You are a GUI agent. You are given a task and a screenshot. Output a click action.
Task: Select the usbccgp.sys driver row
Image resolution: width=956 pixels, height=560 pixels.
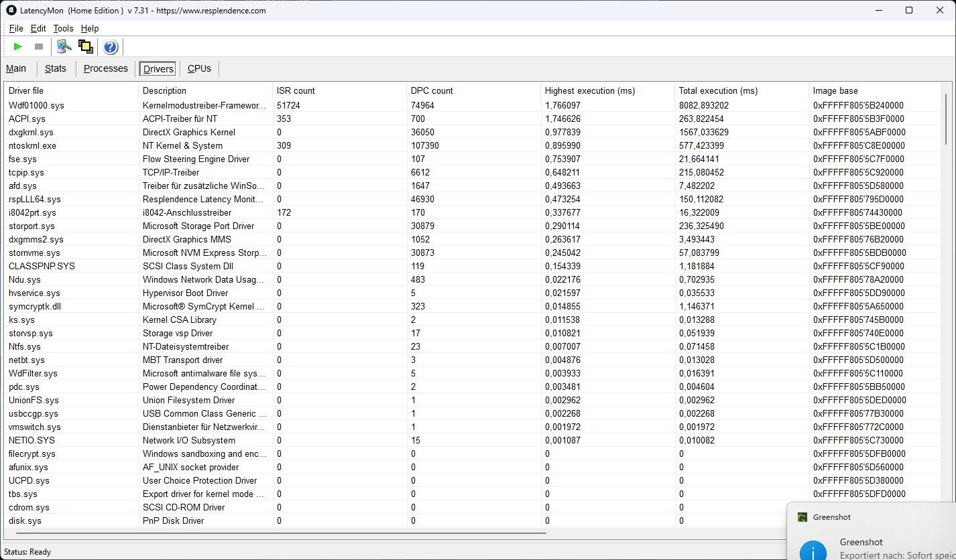click(473, 413)
